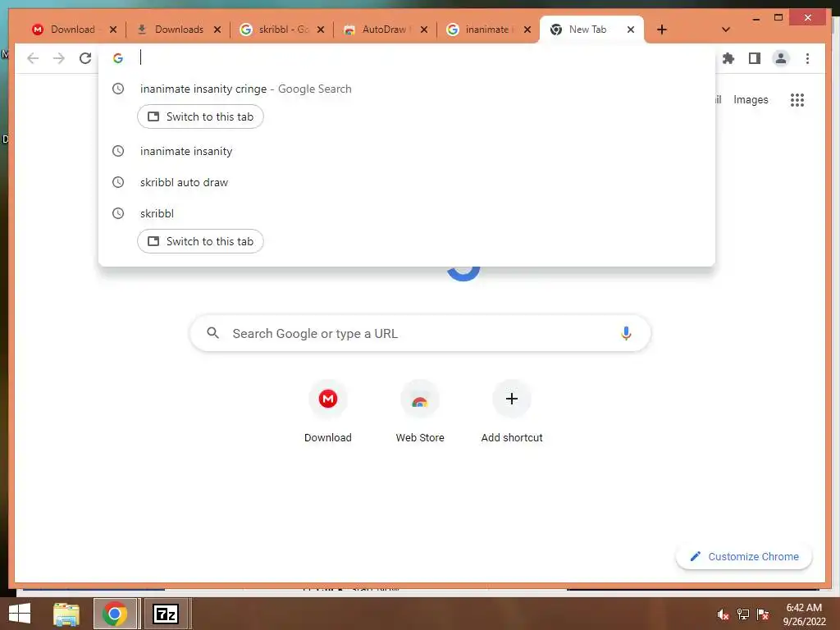Click the reload page icon
This screenshot has height=630, width=840.
(x=85, y=58)
